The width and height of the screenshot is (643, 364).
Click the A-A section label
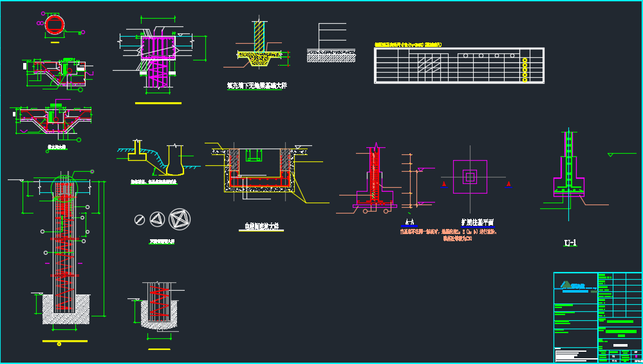click(409, 222)
